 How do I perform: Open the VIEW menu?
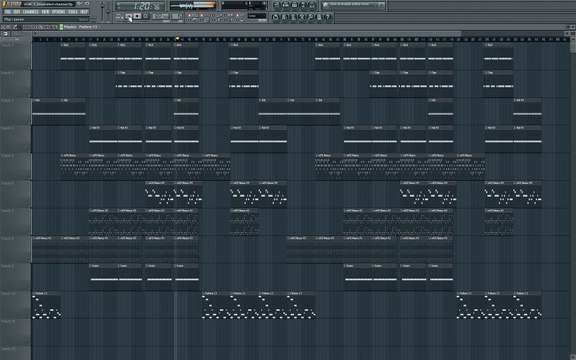point(45,12)
